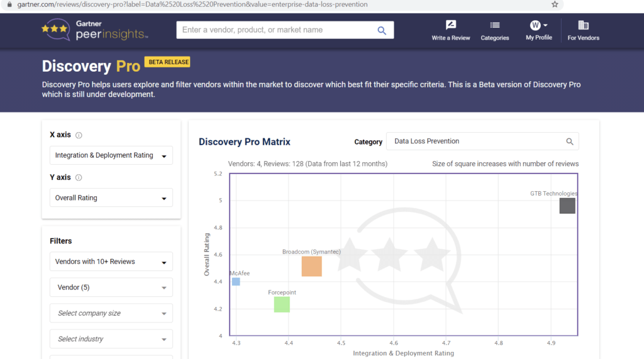
Task: Click the Vendors: 4, Reviews: 128 text
Action: coord(308,164)
